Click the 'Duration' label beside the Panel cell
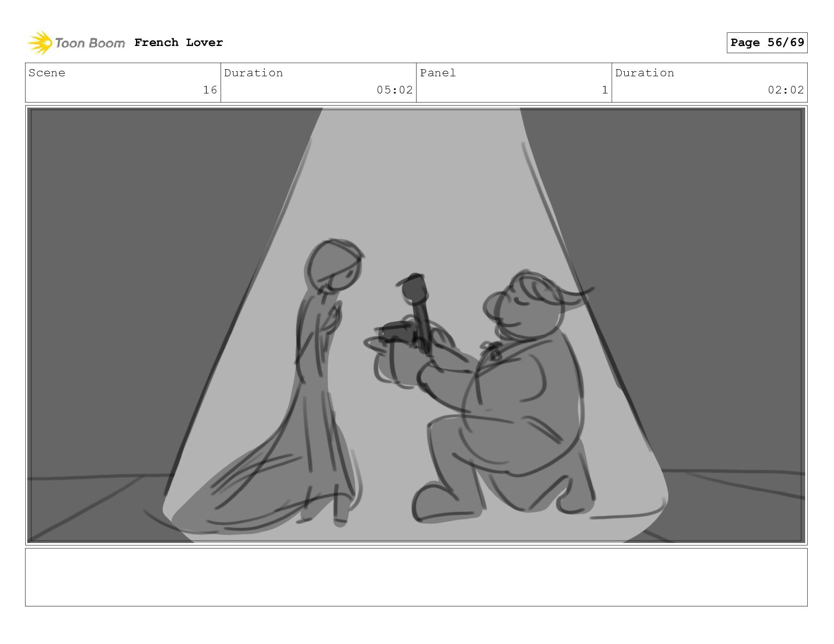 point(644,73)
